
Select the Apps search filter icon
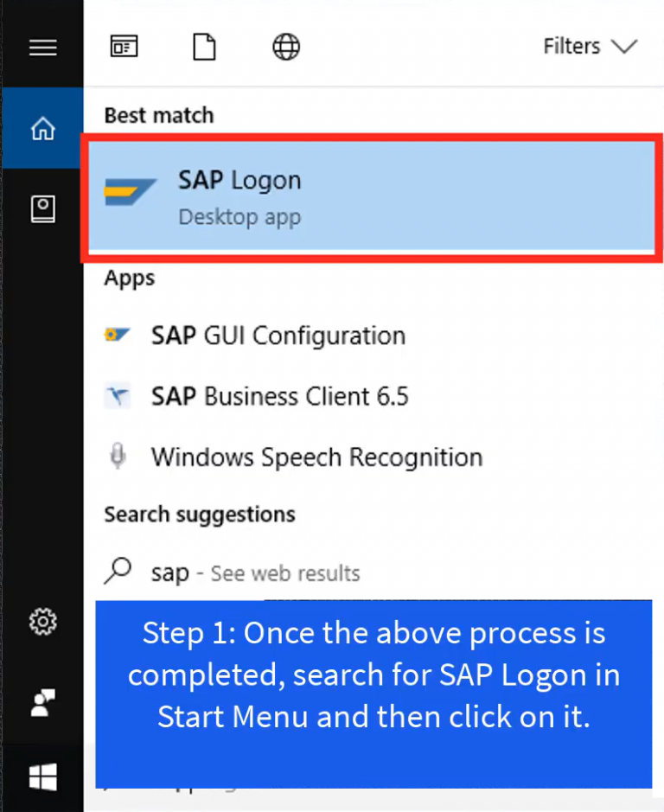pos(124,47)
